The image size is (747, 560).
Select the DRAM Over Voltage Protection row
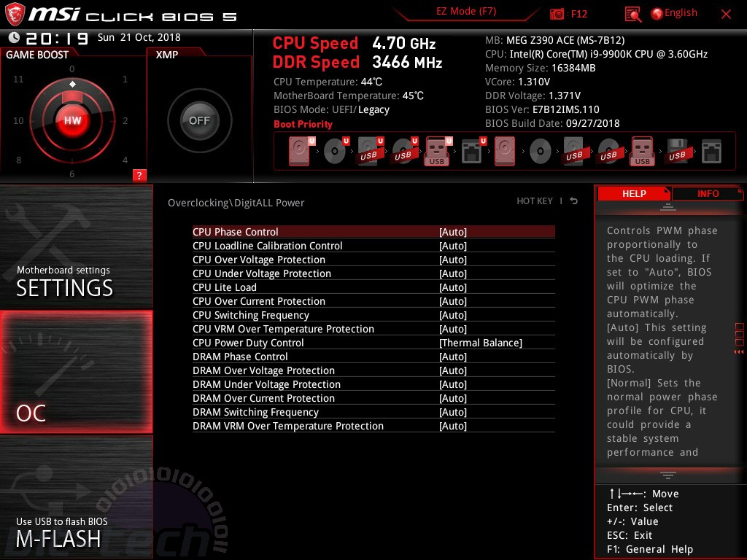pos(373,370)
